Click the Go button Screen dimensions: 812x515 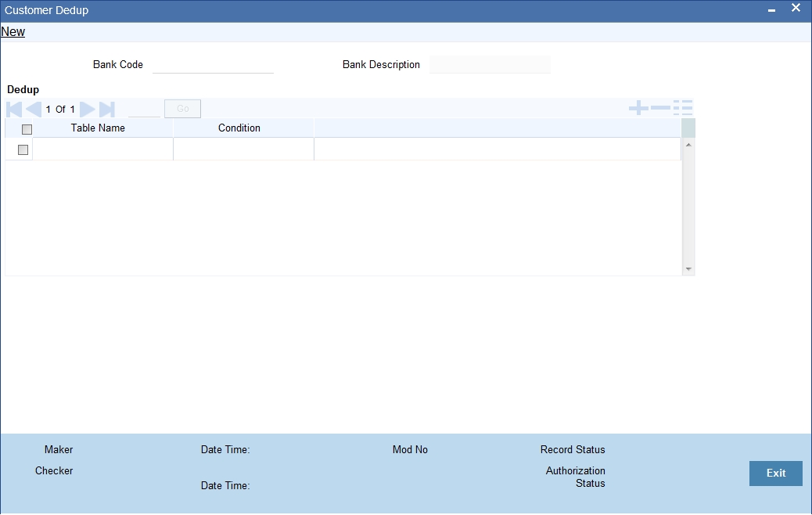point(183,109)
